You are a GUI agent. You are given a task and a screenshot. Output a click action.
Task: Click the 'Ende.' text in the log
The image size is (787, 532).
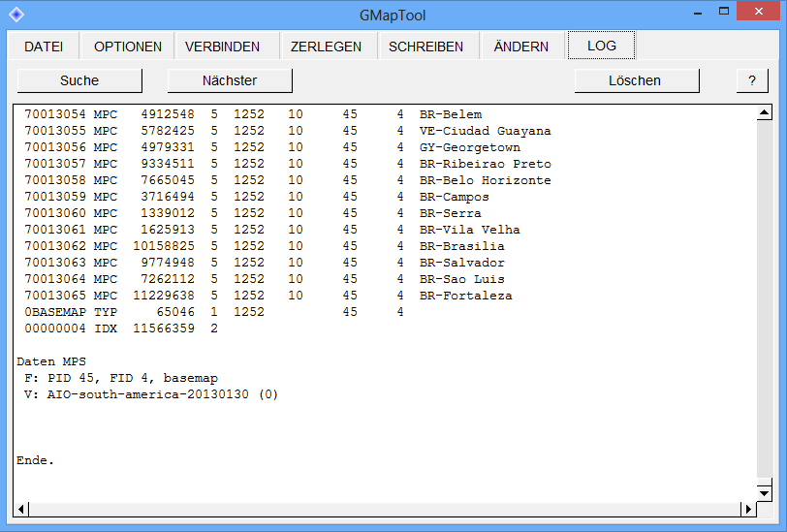pyautogui.click(x=35, y=460)
